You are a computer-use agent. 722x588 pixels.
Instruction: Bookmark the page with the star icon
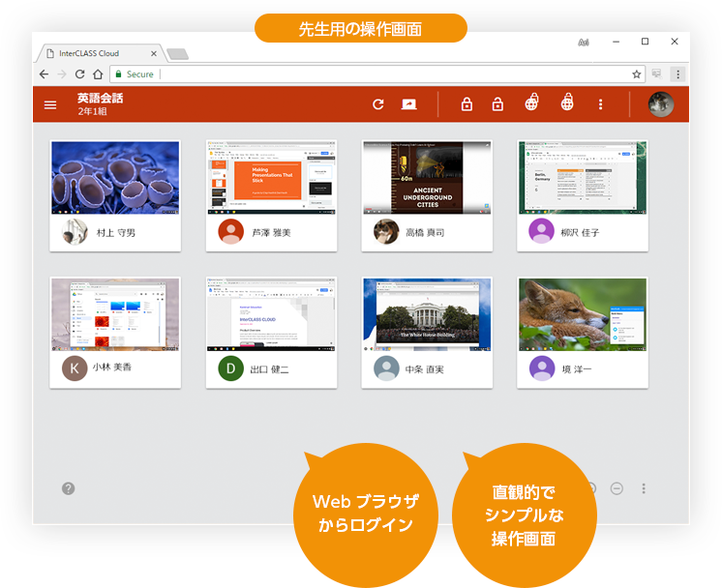pos(636,73)
